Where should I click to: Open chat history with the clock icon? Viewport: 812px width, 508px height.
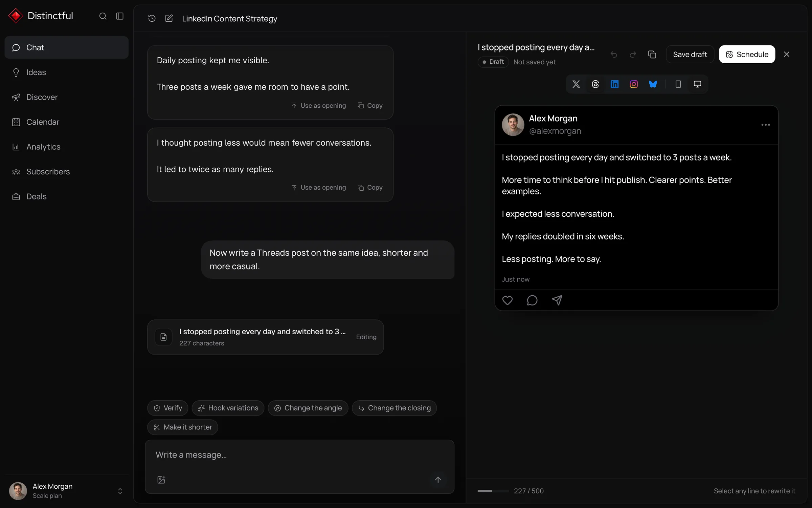point(152,18)
